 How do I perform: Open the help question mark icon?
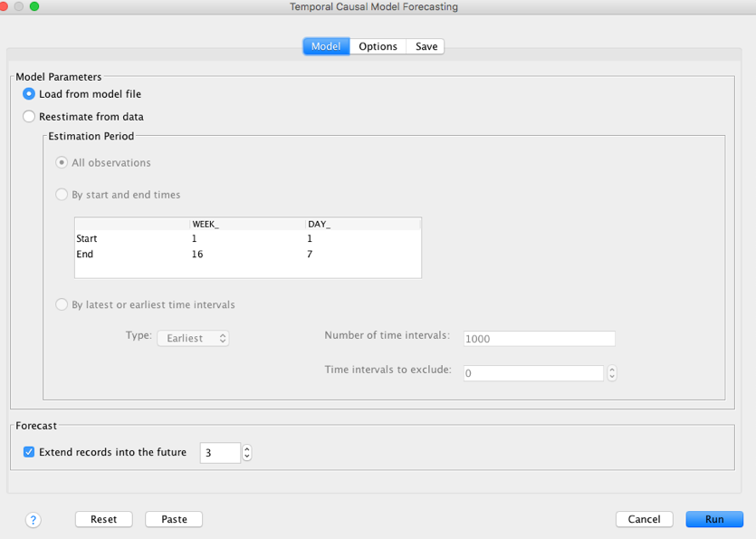(33, 520)
